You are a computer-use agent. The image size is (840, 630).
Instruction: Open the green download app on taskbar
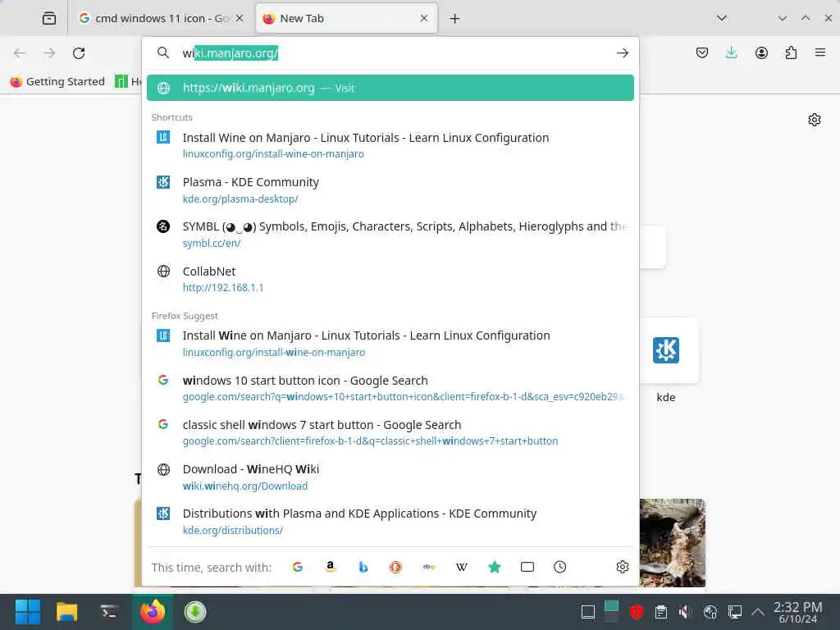point(195,612)
